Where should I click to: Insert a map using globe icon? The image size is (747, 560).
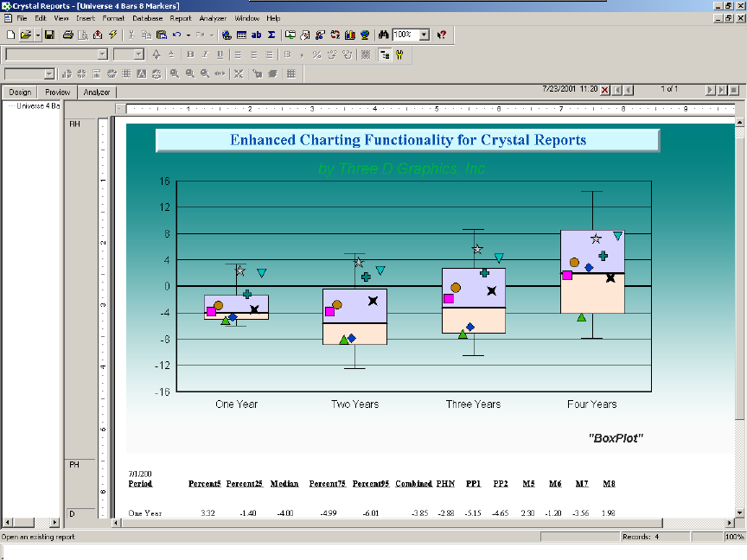tap(365, 35)
